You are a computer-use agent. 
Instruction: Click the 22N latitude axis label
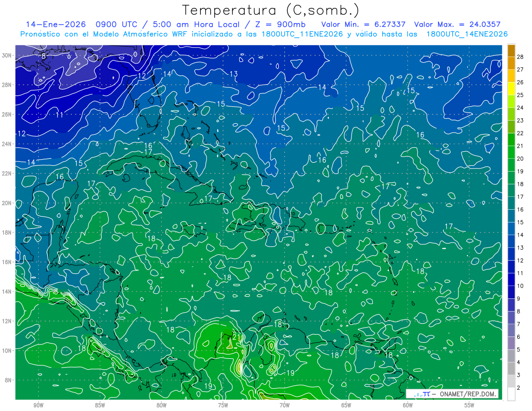tap(6, 173)
